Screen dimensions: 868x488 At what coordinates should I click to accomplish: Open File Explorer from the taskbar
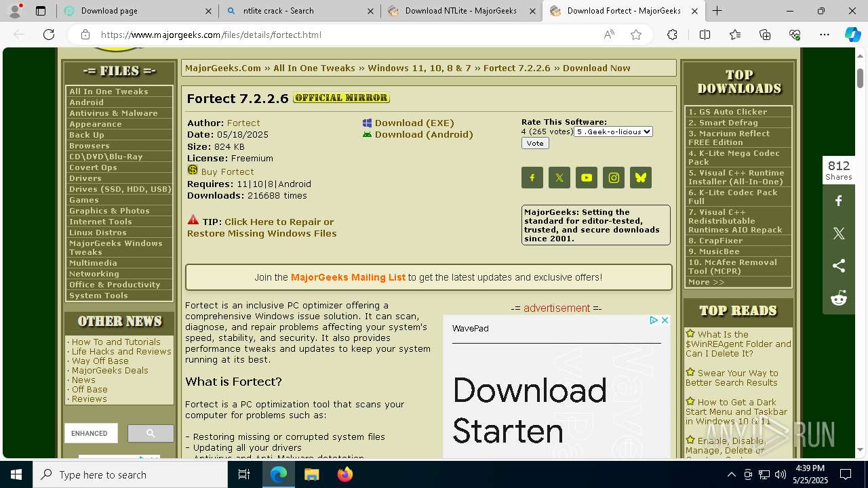point(311,474)
